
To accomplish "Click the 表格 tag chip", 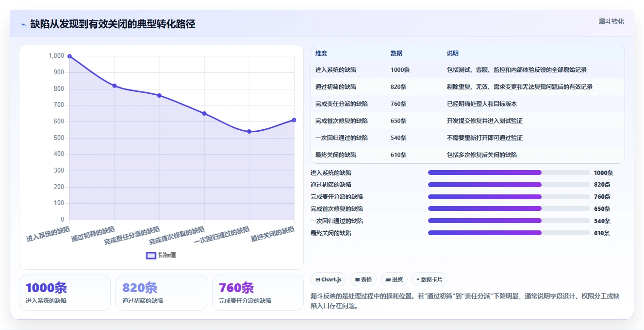I will (363, 279).
